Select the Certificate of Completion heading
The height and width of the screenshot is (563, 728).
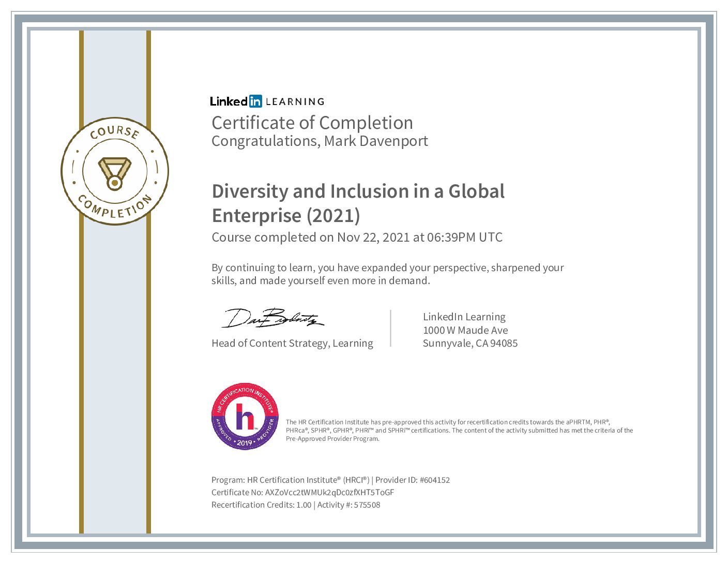[x=312, y=123]
